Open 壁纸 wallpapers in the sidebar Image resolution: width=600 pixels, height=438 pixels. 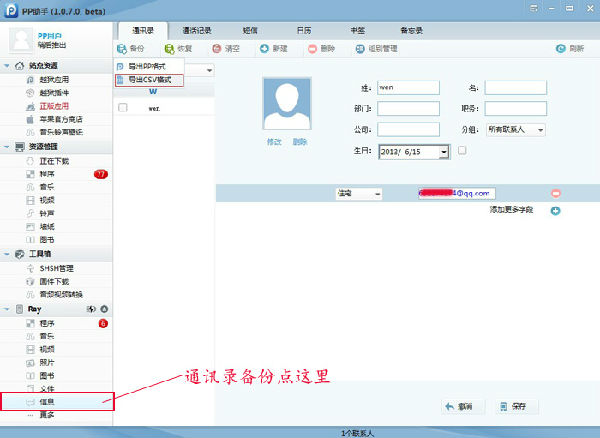click(47, 227)
